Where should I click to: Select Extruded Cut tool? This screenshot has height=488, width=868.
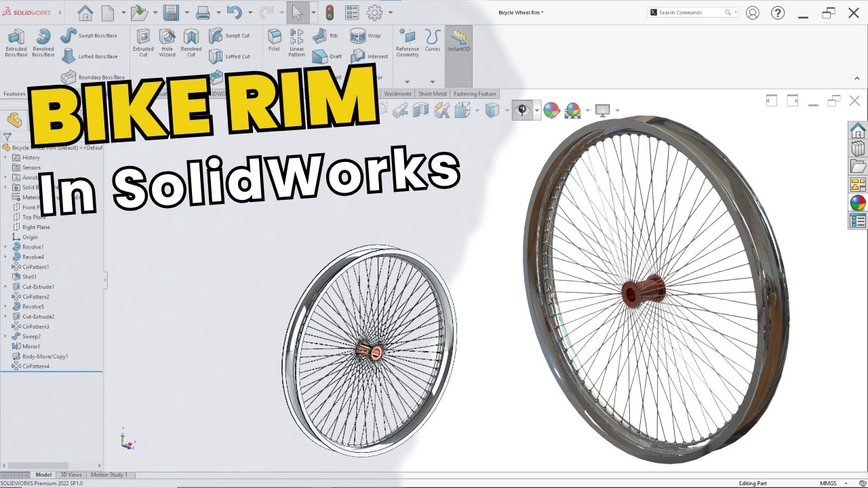point(143,43)
